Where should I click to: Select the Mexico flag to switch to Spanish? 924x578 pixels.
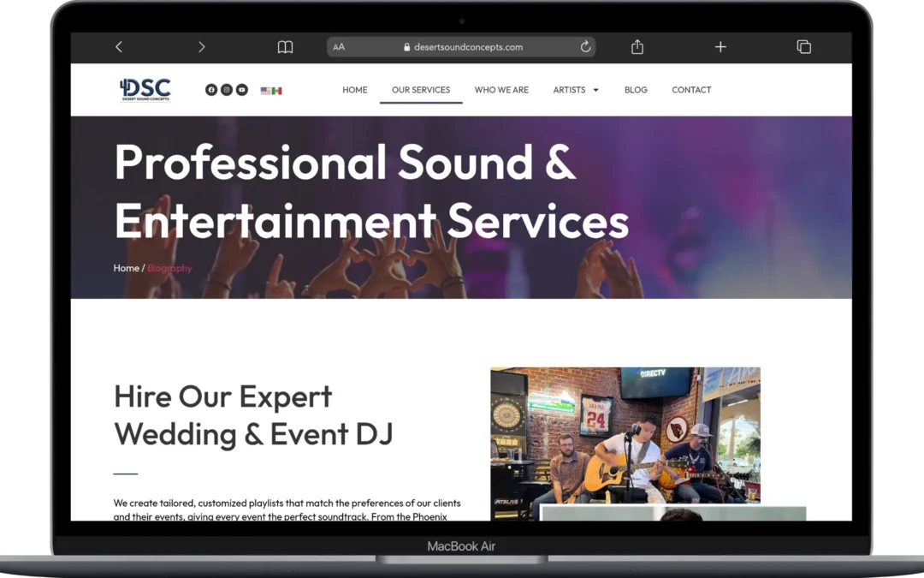[275, 89]
